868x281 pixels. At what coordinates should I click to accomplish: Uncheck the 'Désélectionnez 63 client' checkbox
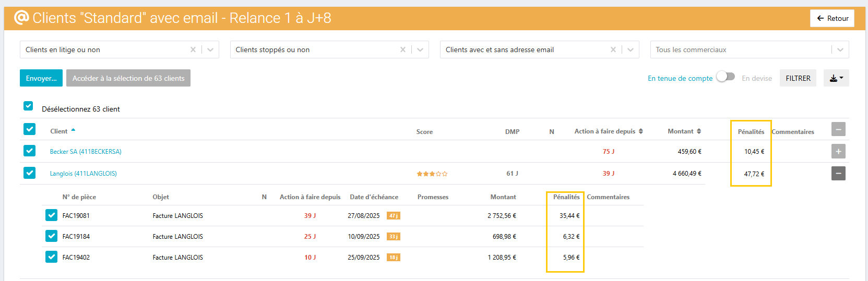[x=28, y=106]
